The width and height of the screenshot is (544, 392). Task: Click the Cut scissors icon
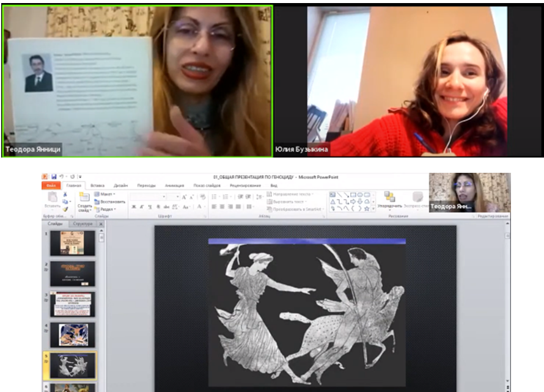point(65,194)
